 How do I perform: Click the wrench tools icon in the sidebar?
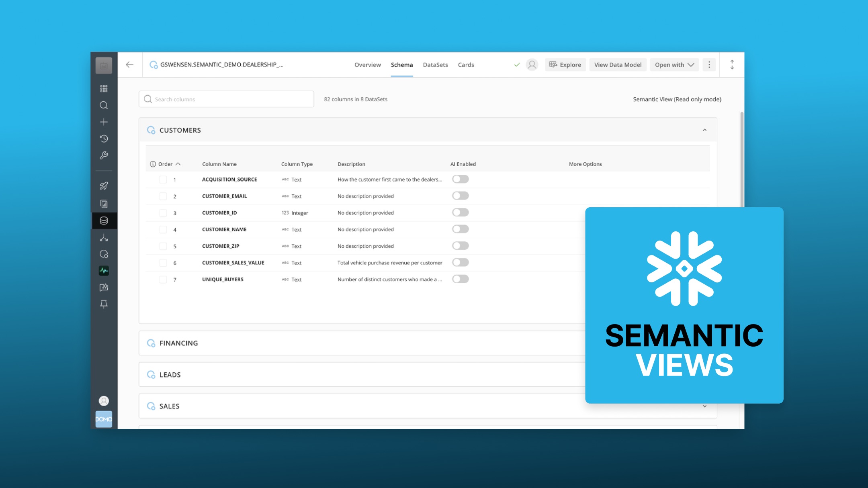[104, 155]
